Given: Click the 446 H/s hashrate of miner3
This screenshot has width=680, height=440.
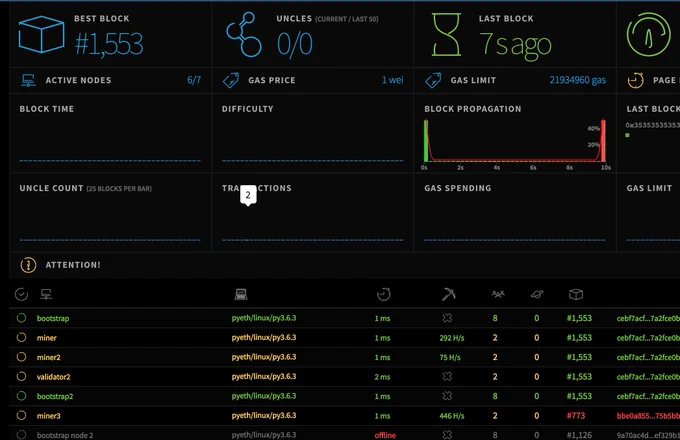Looking at the screenshot, I should [451, 416].
